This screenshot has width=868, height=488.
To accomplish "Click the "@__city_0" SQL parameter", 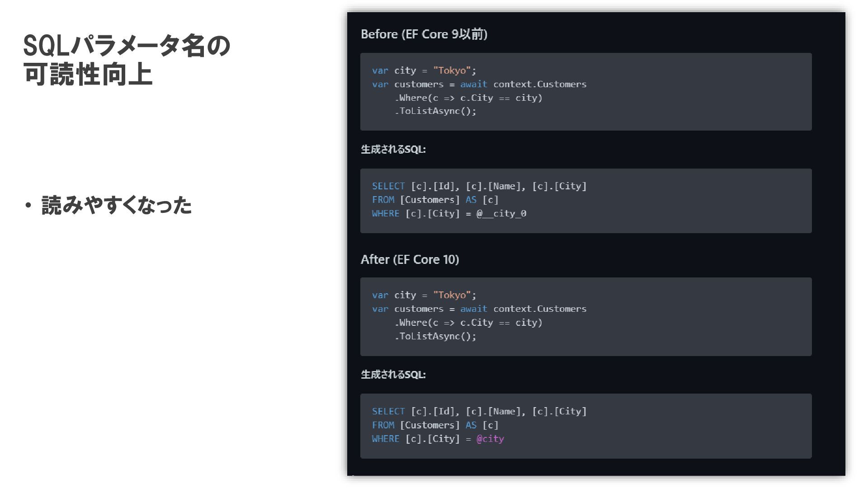I will [501, 213].
